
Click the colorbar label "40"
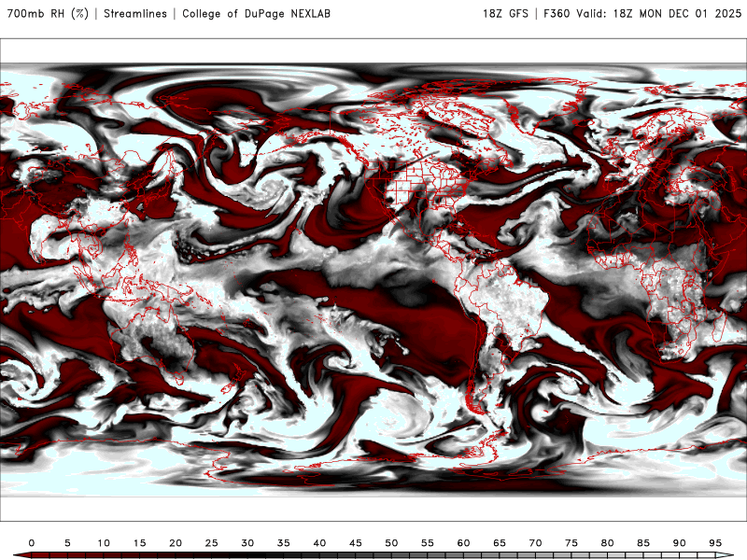(319, 543)
